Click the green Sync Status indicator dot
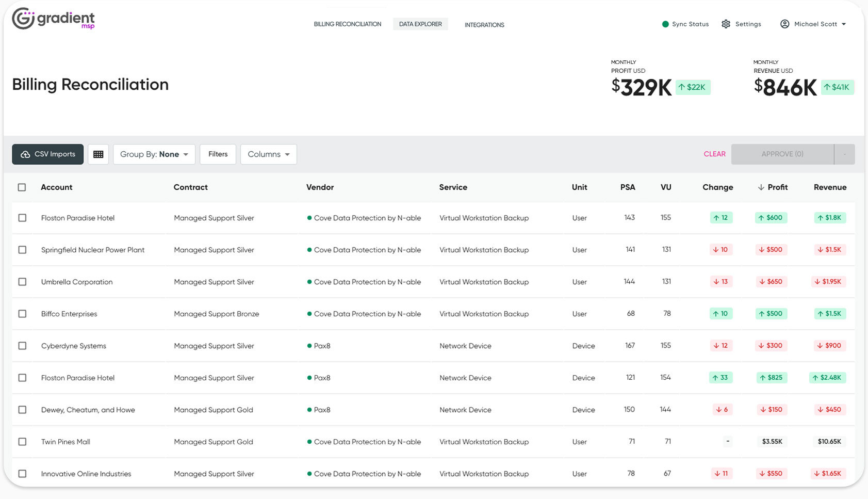 coord(665,24)
